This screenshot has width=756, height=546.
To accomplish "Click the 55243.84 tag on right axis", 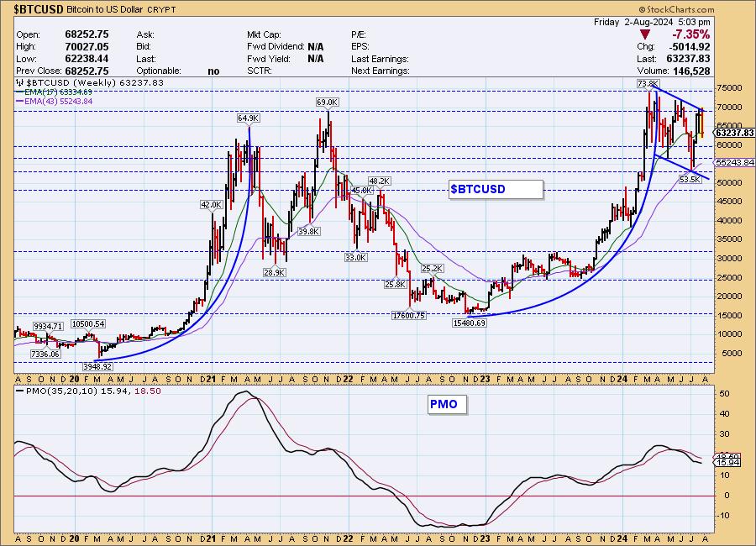I will tap(735, 163).
